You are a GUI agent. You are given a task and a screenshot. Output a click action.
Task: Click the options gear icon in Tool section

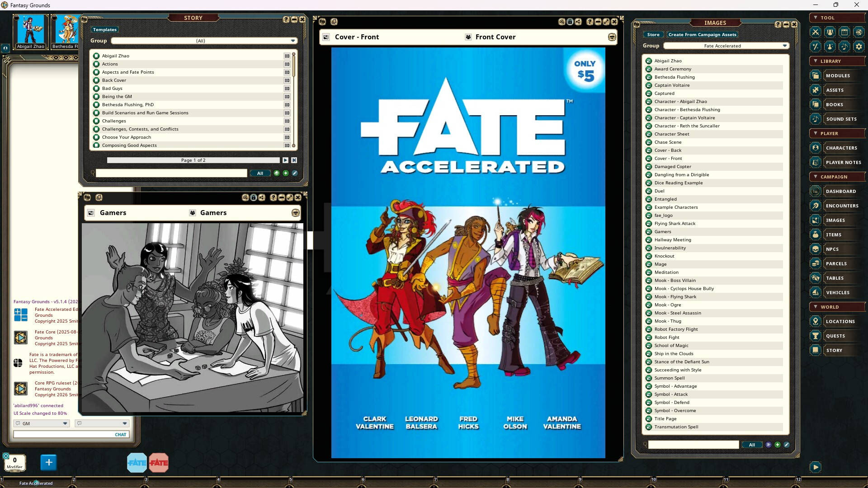click(859, 47)
